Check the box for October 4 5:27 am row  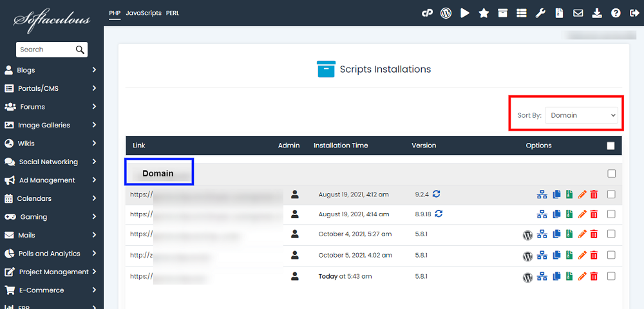611,234
